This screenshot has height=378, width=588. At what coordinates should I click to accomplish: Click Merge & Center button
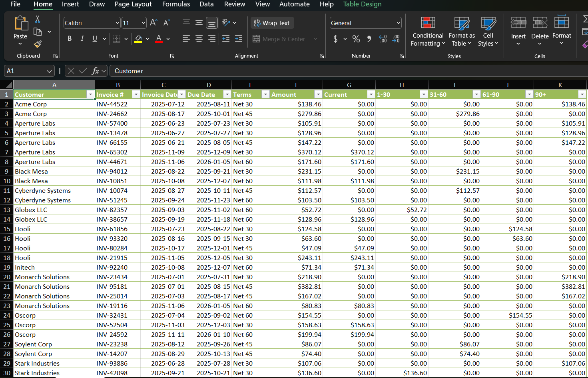pyautogui.click(x=279, y=39)
